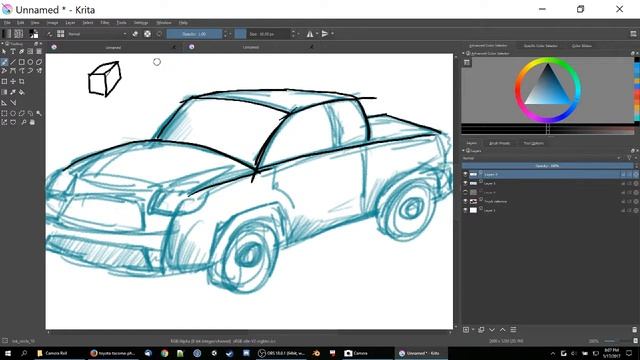The width and height of the screenshot is (640, 360).
Task: Open the workspace chooser at toolbar end
Action: [x=633, y=34]
